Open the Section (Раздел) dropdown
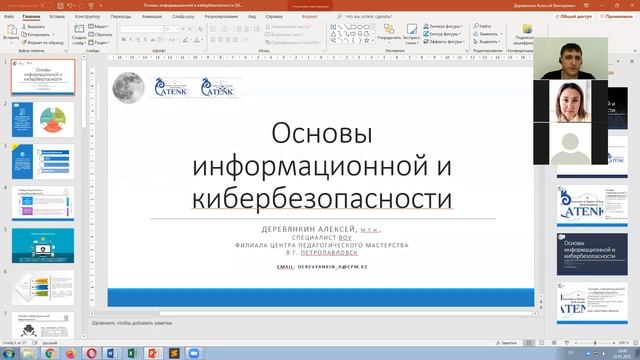Screen dimensions: 640x360 pos(99,42)
